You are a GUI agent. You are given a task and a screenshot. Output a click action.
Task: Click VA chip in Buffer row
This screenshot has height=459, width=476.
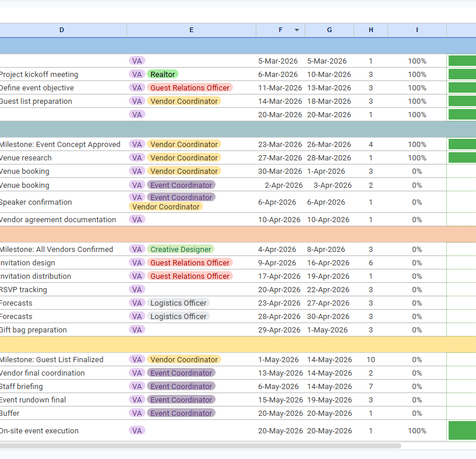pos(137,413)
